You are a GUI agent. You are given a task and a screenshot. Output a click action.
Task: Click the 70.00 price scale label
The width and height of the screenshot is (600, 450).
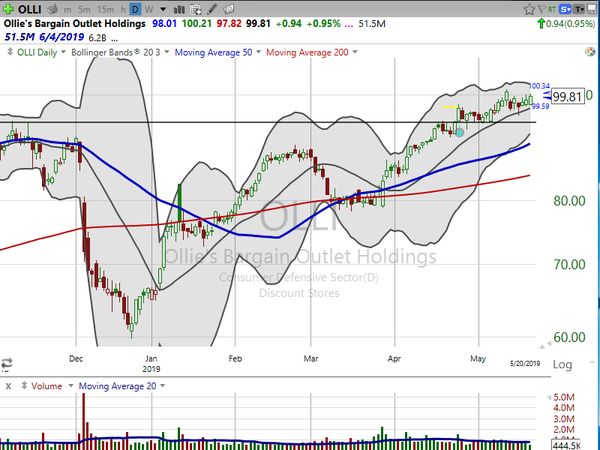(569, 264)
